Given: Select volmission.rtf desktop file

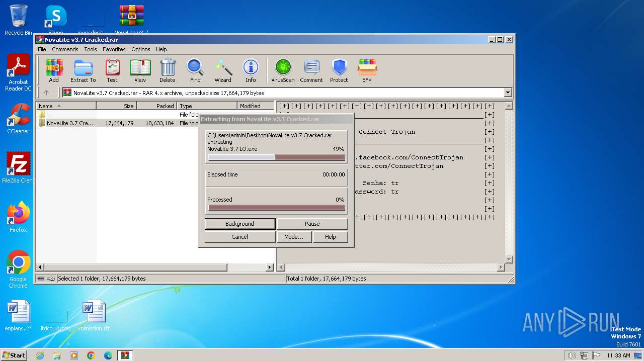Looking at the screenshot, I should [x=94, y=316].
